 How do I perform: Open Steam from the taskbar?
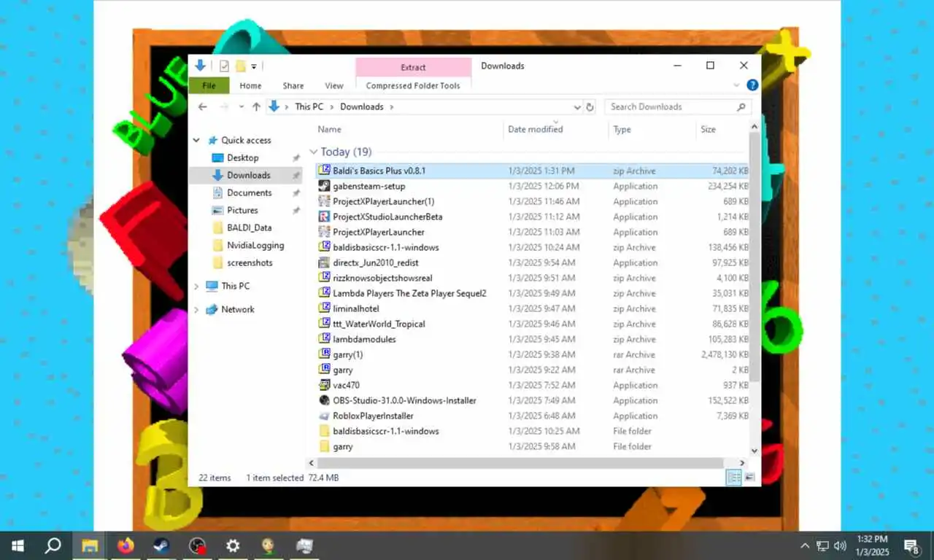pos(161,545)
